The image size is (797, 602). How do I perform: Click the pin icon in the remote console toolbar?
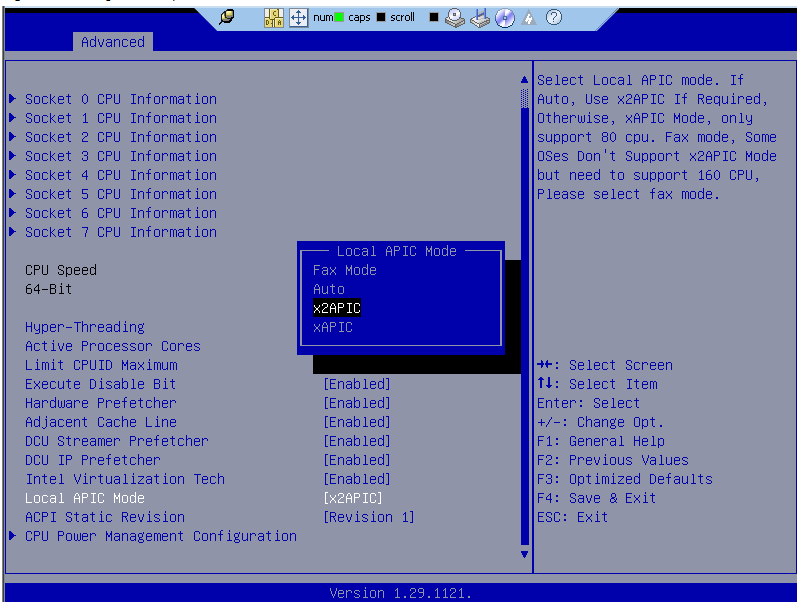(227, 17)
